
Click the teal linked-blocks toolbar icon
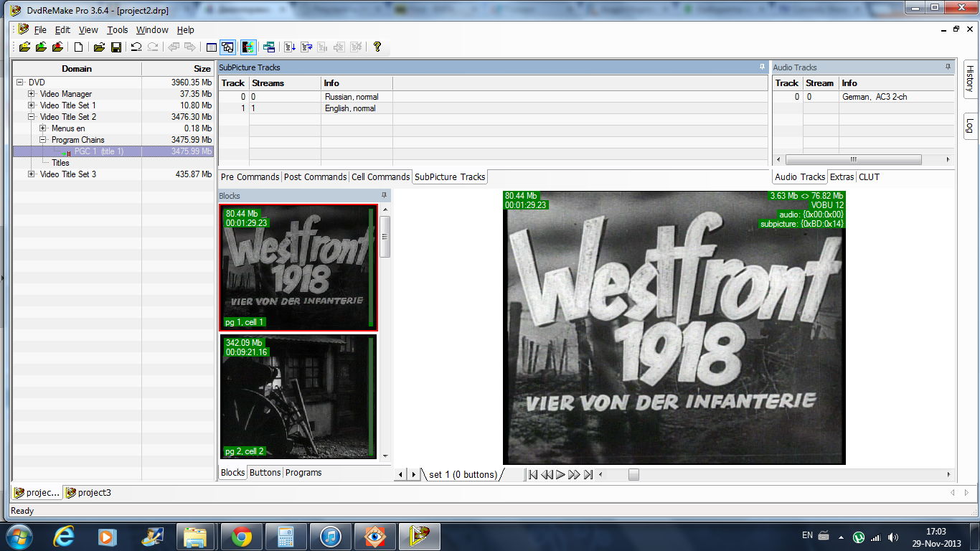[269, 47]
